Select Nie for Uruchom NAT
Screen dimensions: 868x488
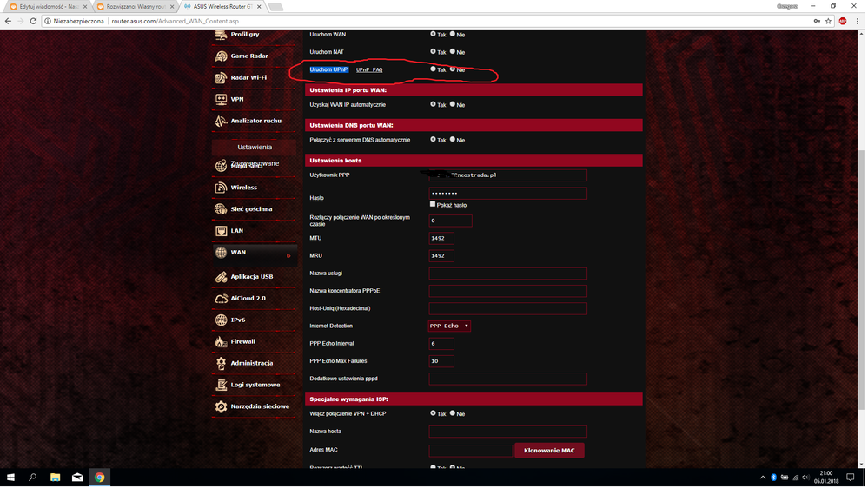point(453,52)
